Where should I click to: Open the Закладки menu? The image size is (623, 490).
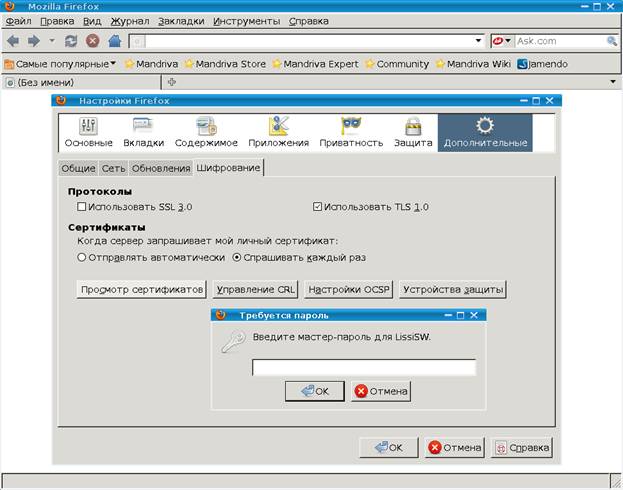[x=179, y=20]
